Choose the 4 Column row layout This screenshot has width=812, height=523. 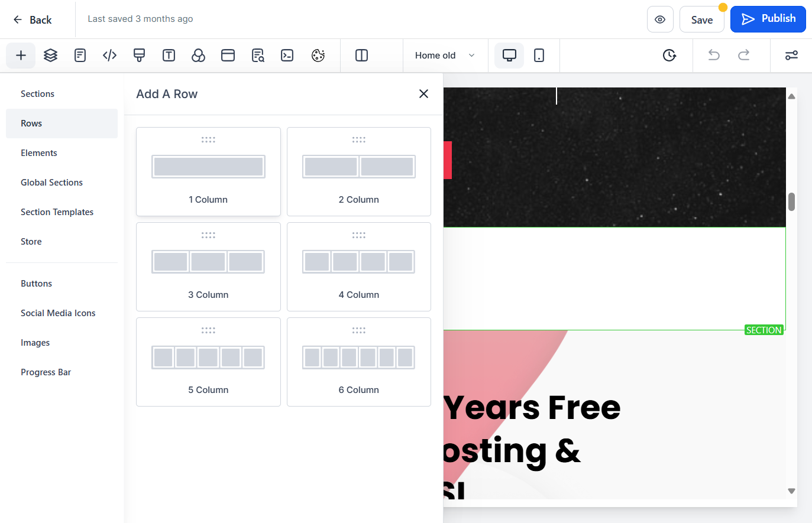click(x=359, y=267)
